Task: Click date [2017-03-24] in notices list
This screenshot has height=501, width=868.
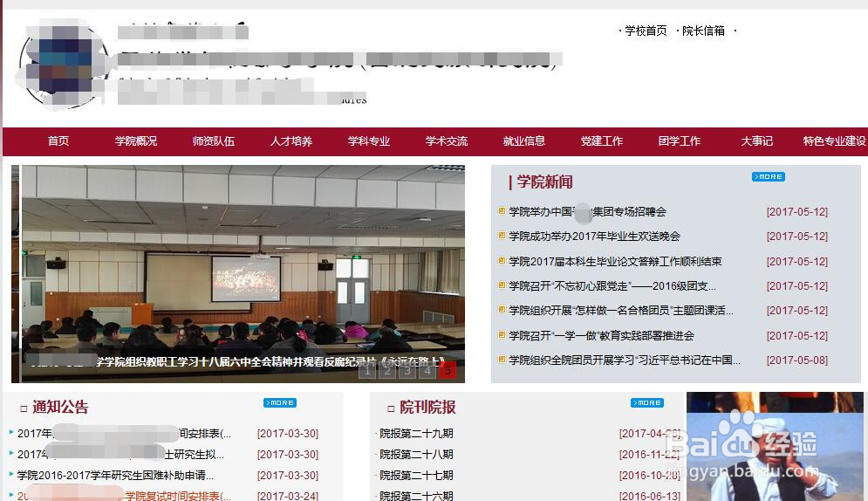Action: tap(288, 496)
